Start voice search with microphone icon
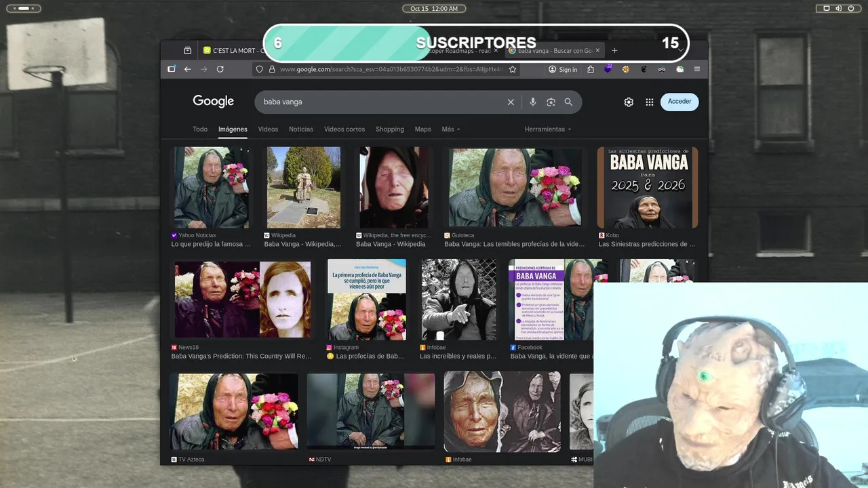 click(x=533, y=102)
